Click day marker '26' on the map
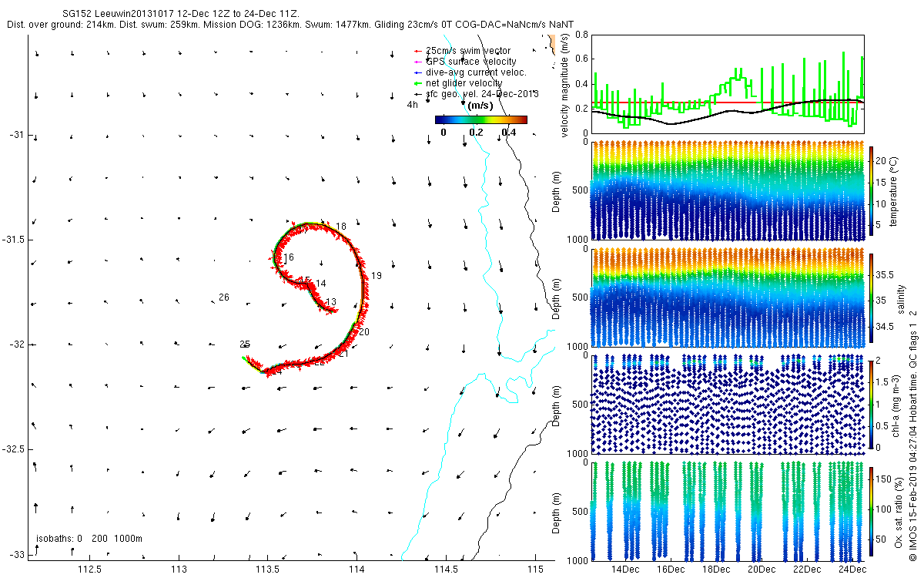This screenshot has height=578, width=924. click(224, 297)
